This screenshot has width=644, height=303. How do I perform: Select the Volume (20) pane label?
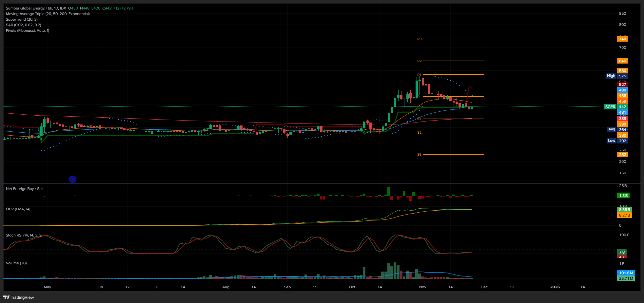coord(16,263)
